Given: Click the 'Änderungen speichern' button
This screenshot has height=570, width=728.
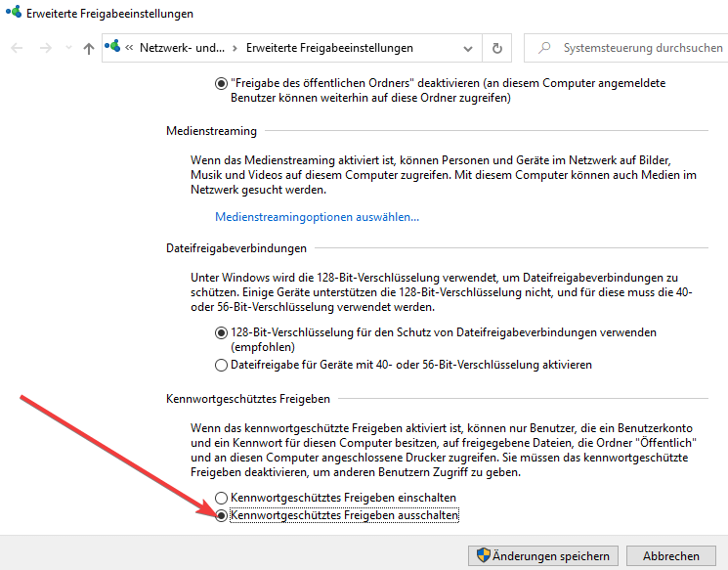Looking at the screenshot, I should (x=542, y=555).
